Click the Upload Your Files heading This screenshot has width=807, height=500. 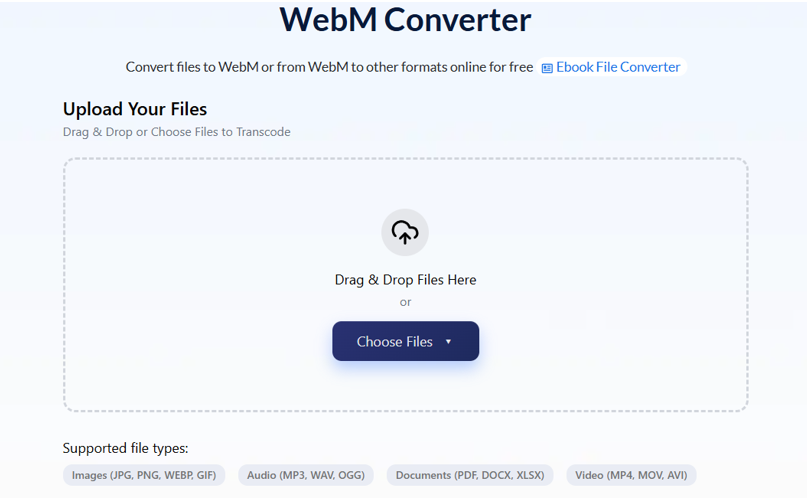pos(135,109)
